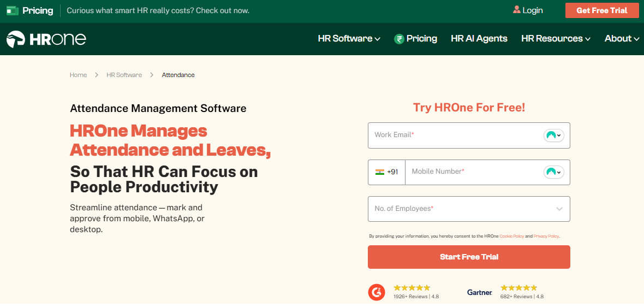Click the Gartner five-star rating
The width and height of the screenshot is (644, 307).
[x=518, y=288]
